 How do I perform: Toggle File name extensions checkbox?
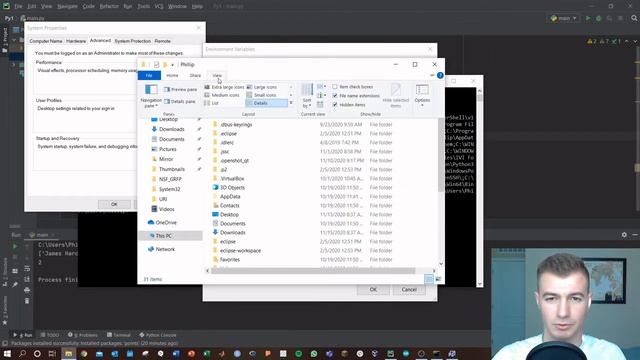[x=335, y=96]
